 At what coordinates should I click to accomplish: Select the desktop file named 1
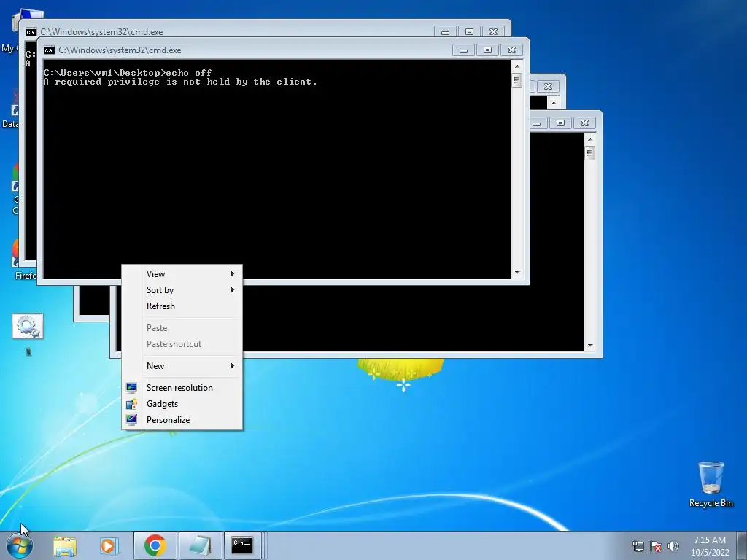[x=28, y=334]
